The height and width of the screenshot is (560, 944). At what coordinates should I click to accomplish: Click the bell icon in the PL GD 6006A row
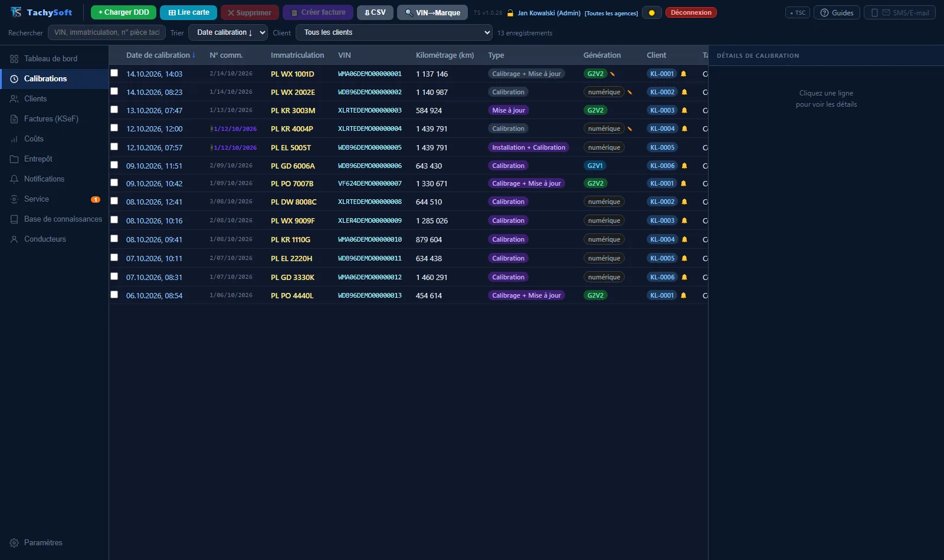(x=684, y=166)
